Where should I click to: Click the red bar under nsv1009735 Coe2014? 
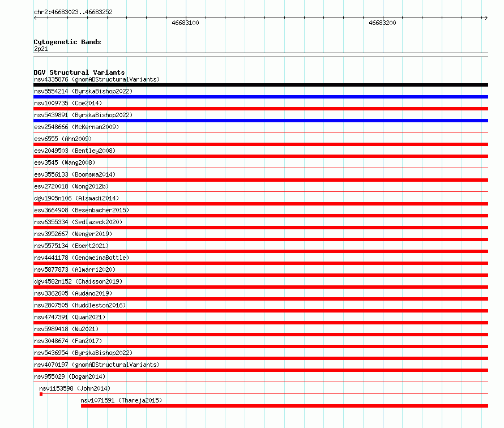(x=260, y=109)
